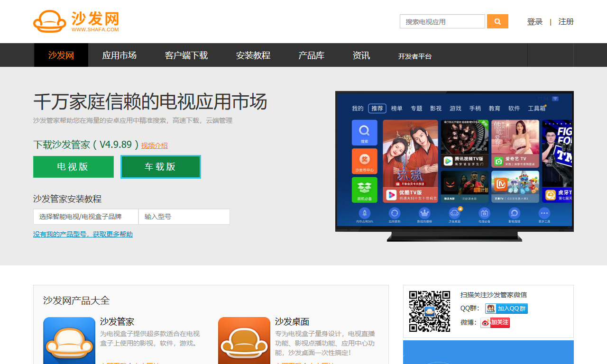This screenshot has width=607, height=364.
Task: Click the 搜索 tile in TV preview
Action: (x=364, y=132)
